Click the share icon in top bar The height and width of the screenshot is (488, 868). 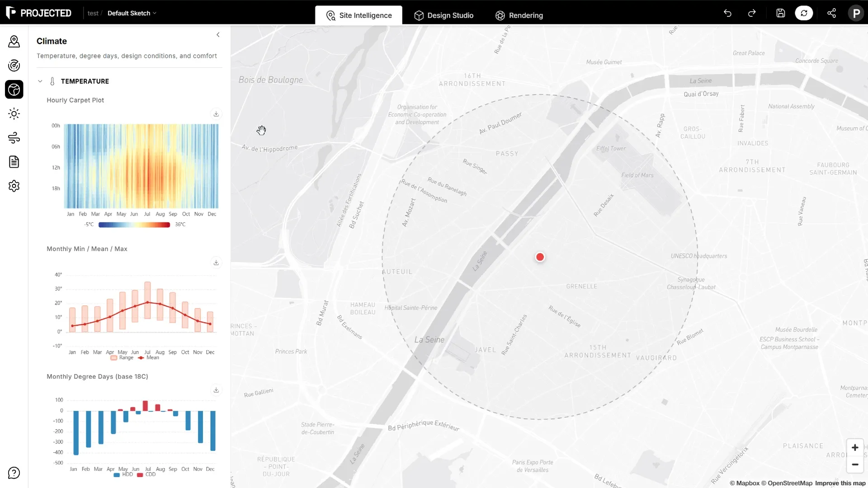pos(831,13)
